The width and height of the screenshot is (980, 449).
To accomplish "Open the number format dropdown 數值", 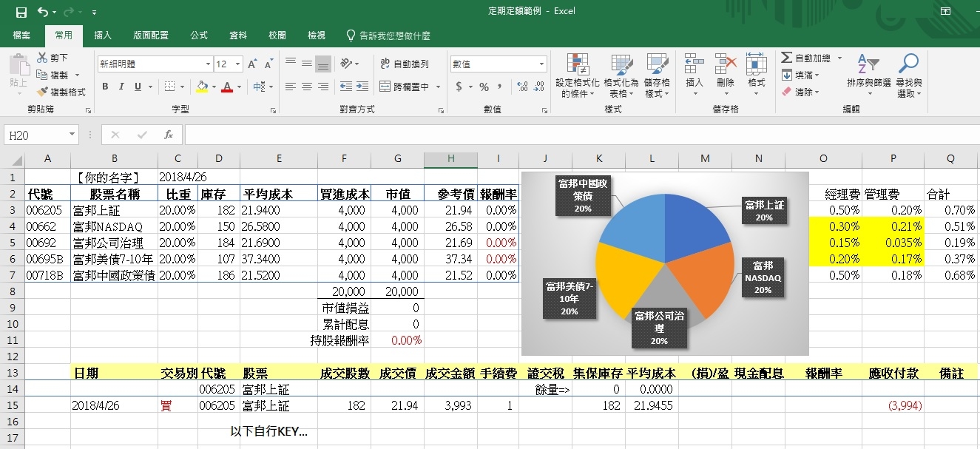I will tap(542, 64).
